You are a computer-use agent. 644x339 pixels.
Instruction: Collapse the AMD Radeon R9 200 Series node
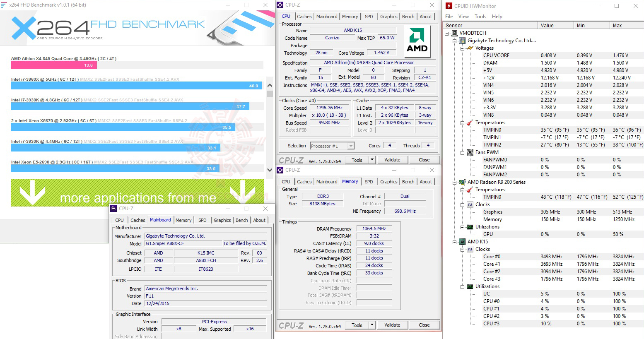click(x=455, y=182)
